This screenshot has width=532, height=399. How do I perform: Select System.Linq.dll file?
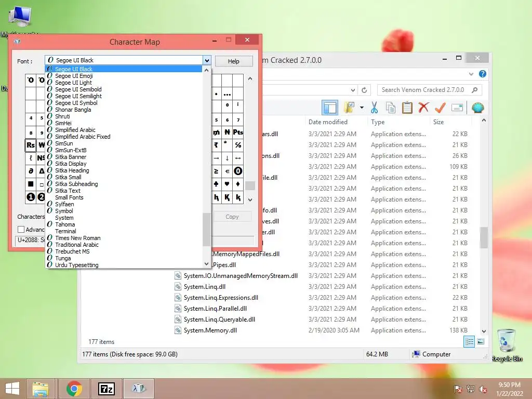pyautogui.click(x=205, y=287)
